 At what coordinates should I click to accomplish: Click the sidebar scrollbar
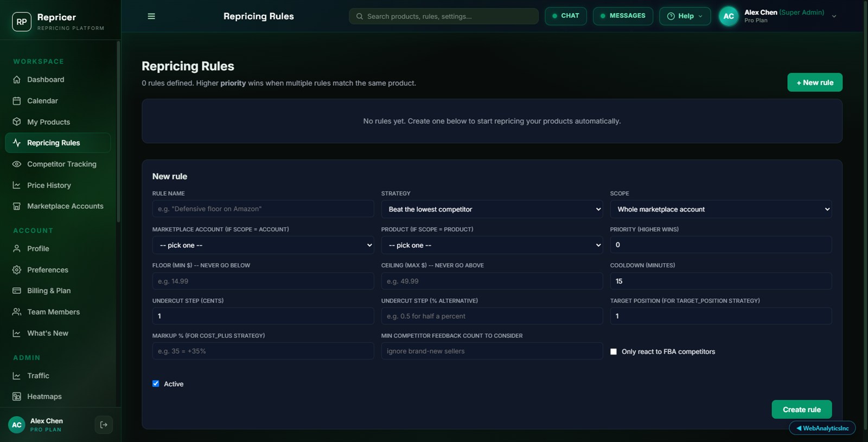[x=118, y=131]
